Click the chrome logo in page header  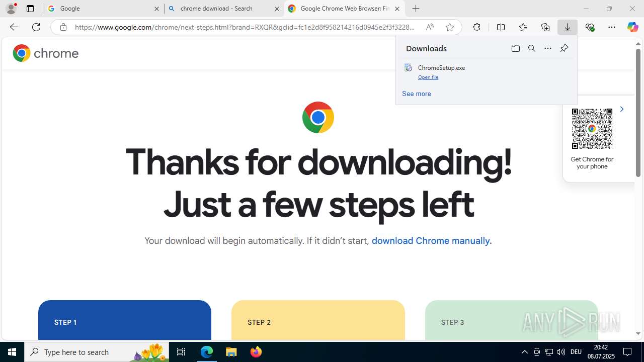tap(46, 53)
